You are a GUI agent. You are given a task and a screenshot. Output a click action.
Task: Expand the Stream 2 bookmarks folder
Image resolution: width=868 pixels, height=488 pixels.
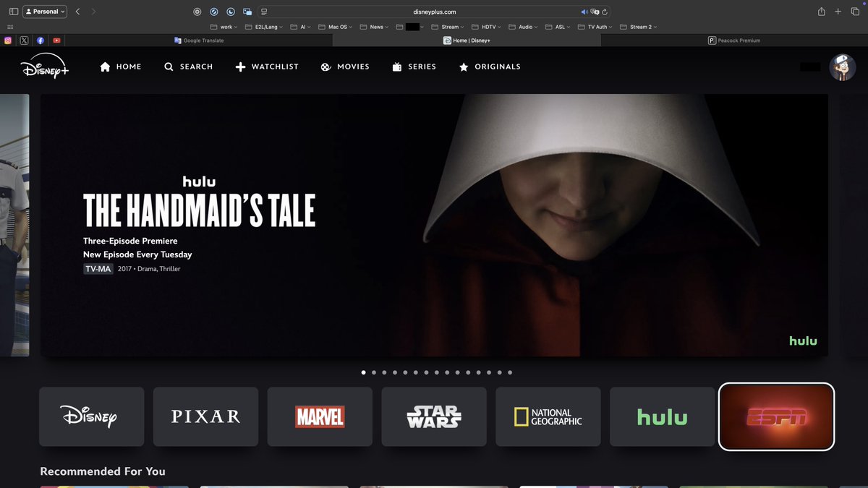638,27
